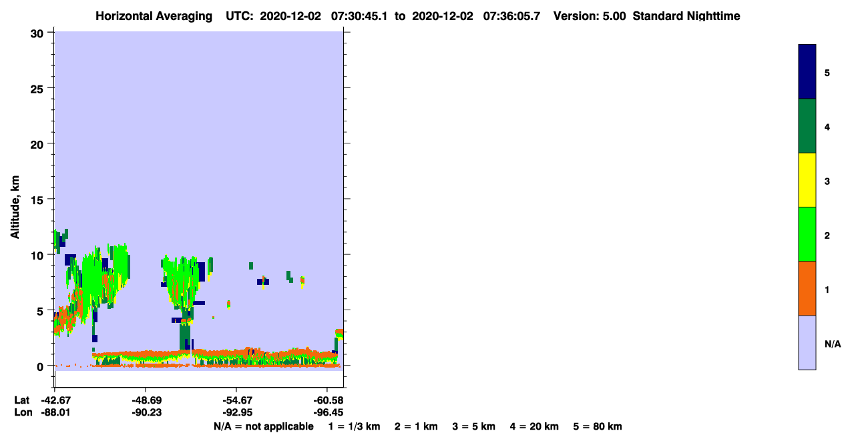The image size is (868, 445).
Task: Click the longitude value -92.95
Action: pos(236,412)
